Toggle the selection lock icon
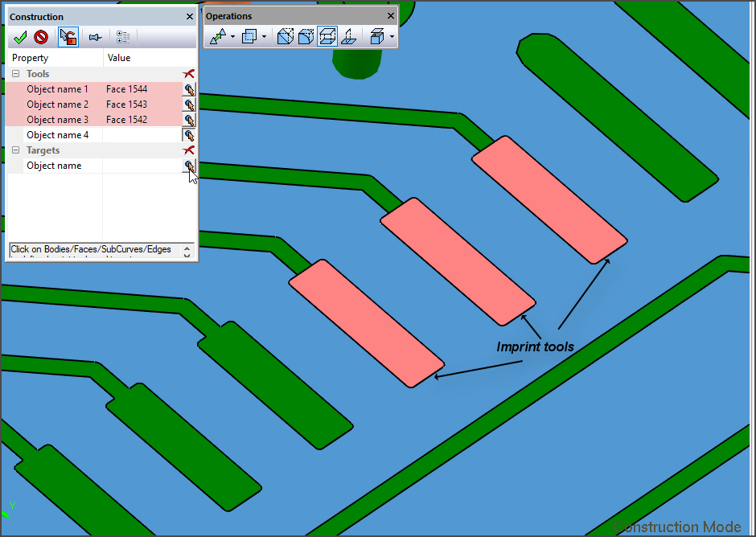756x537 pixels. (68, 37)
